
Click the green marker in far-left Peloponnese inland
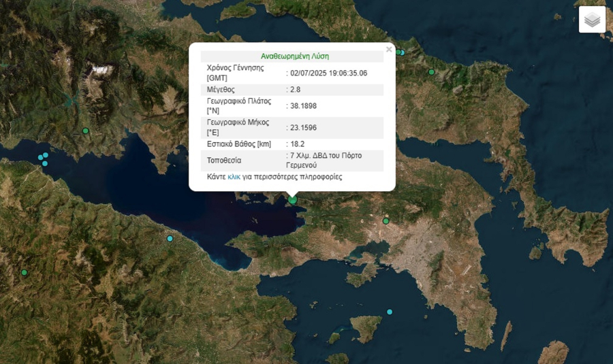(25, 273)
